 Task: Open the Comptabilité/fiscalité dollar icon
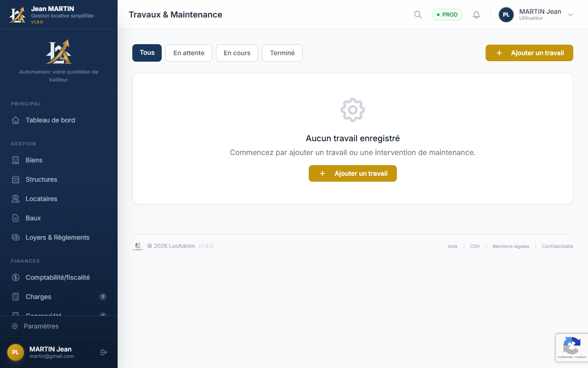[16, 277]
